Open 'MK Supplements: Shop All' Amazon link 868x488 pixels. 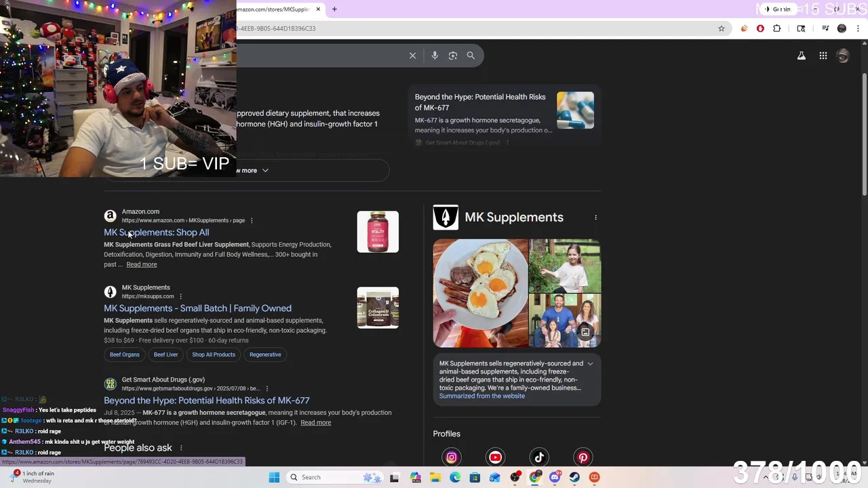(x=156, y=232)
